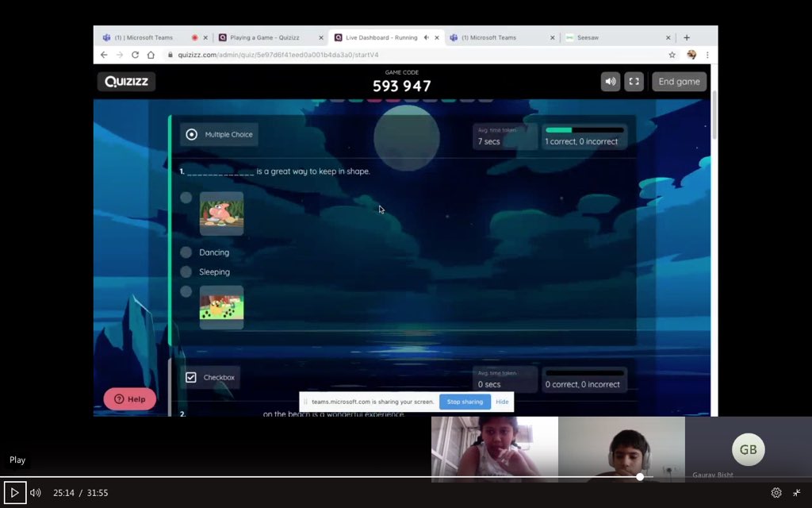Close the Playing a Game tab
Image resolution: width=812 pixels, height=508 pixels.
(x=321, y=37)
